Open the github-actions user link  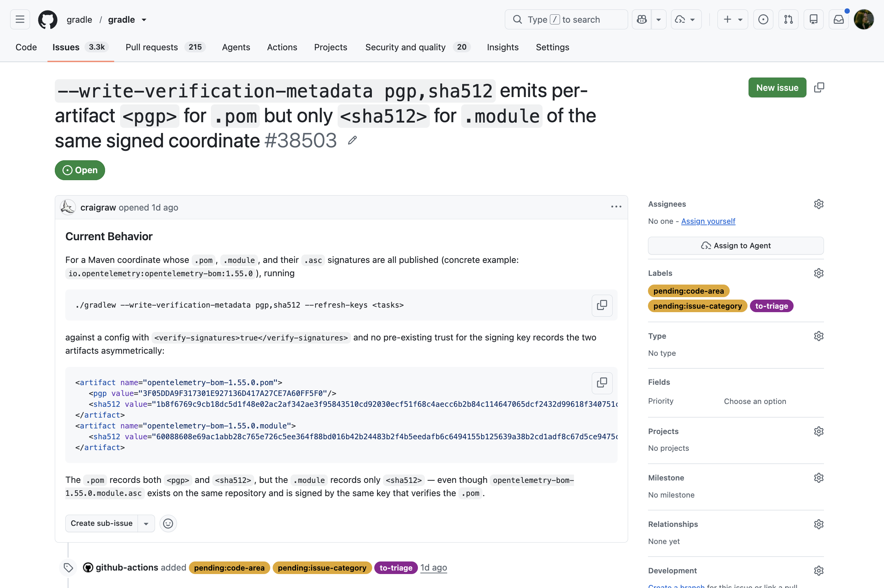(x=127, y=568)
